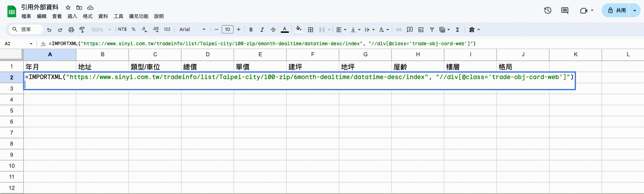Click the 共用 share button
This screenshot has height=194, width=644.
point(617,10)
